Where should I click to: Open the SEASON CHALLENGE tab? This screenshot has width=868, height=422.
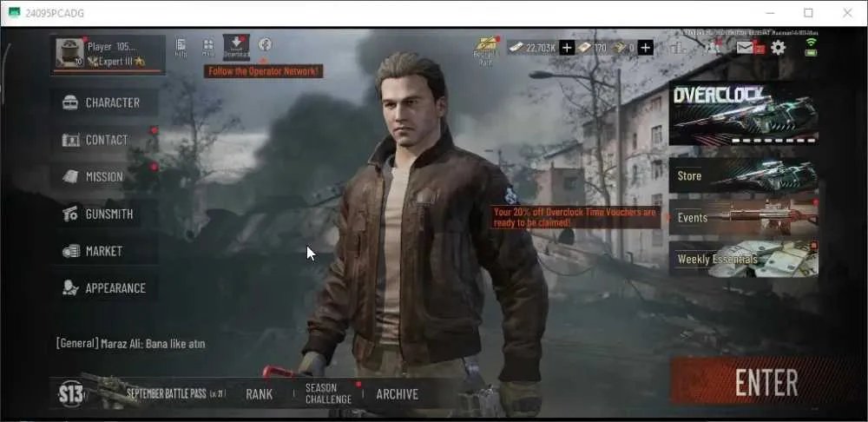328,393
